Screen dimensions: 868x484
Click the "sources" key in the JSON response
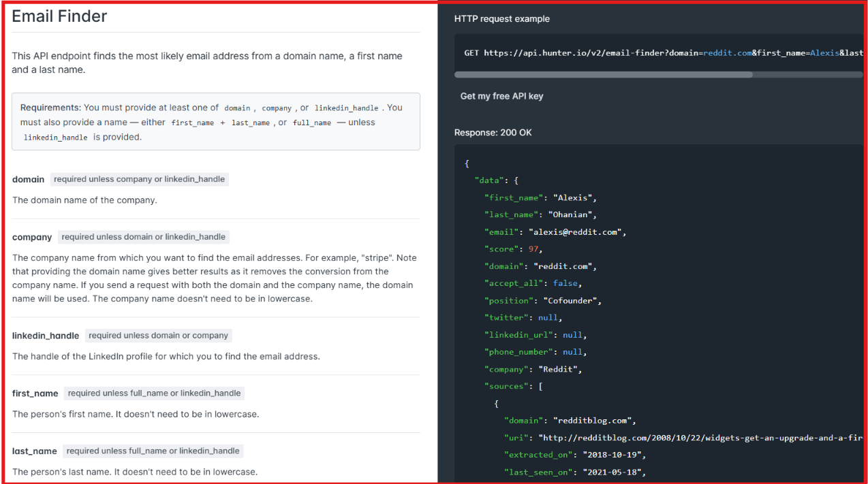506,387
